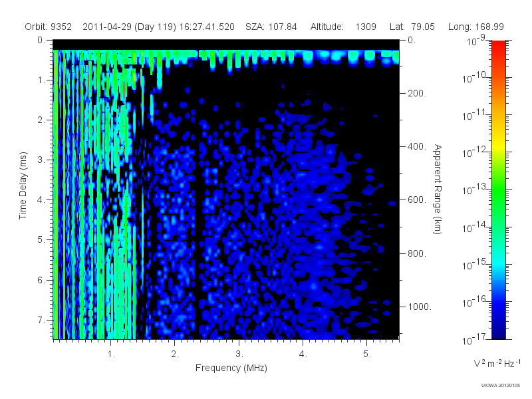Screen dimensions: 532x399
Task: Click the cyan band of the color scale
Action: (499, 263)
